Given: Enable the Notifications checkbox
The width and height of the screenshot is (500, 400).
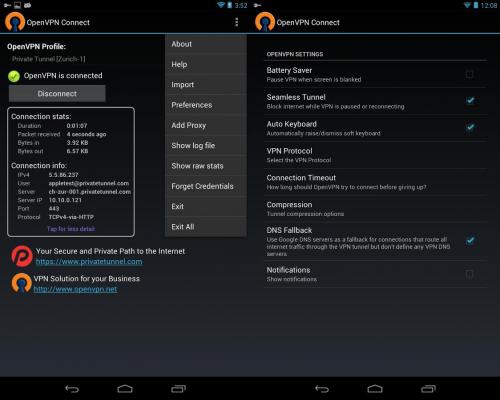Looking at the screenshot, I should coord(469,274).
